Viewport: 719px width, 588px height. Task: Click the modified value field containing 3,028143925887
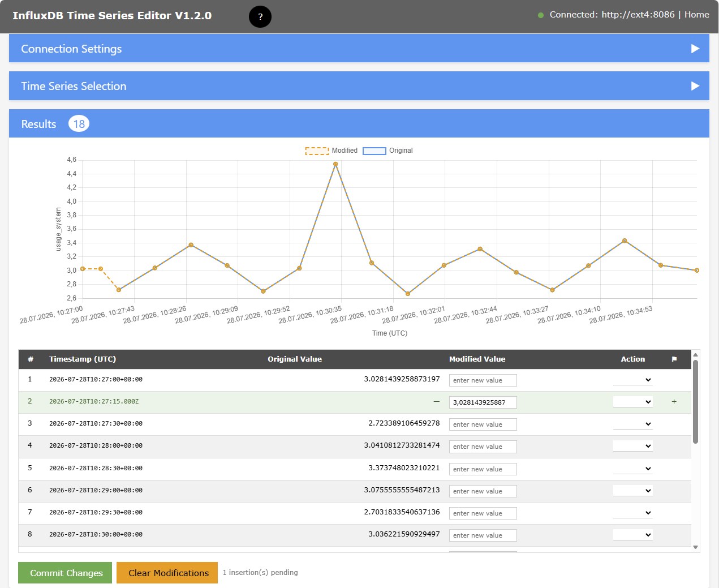[483, 402]
